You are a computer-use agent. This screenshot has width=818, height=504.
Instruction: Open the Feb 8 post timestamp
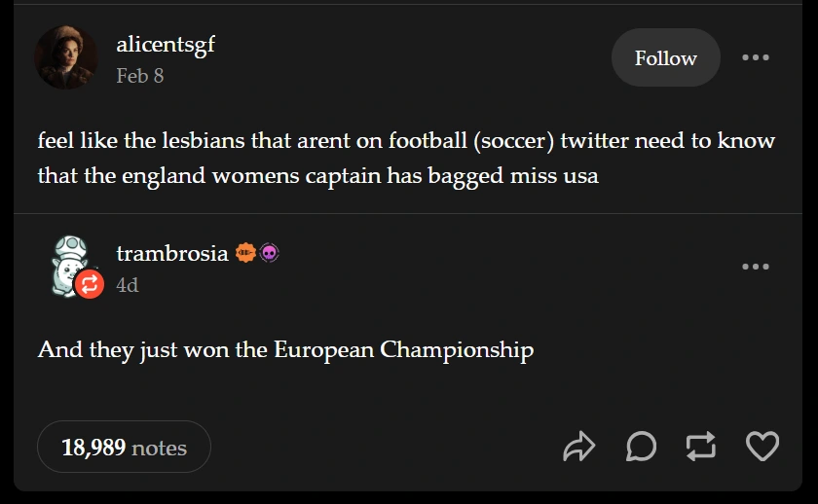pyautogui.click(x=140, y=76)
